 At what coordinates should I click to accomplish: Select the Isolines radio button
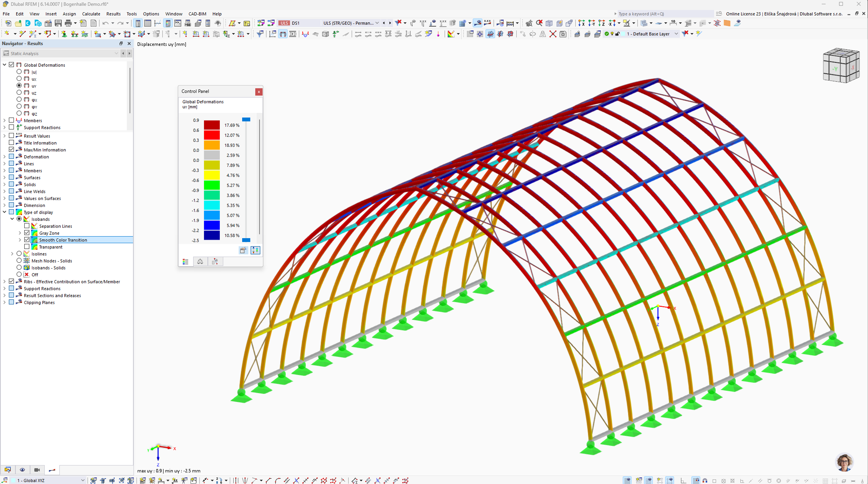click(x=19, y=254)
